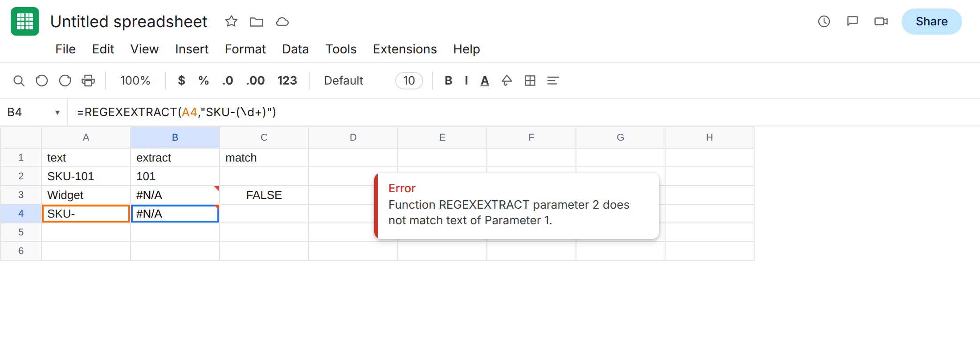The height and width of the screenshot is (356, 980).
Task: Select cell containing "match"
Action: pyautogui.click(x=264, y=158)
